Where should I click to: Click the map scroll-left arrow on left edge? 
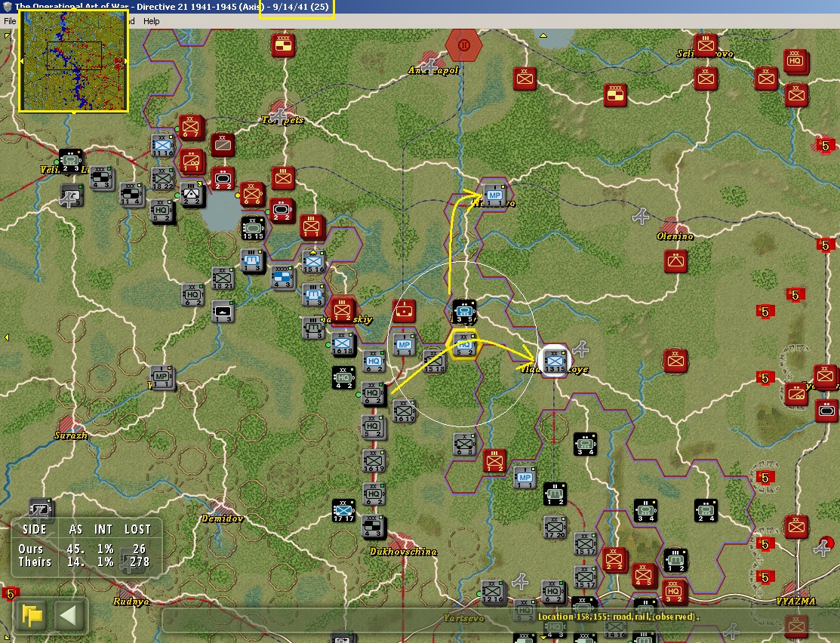coord(7,337)
